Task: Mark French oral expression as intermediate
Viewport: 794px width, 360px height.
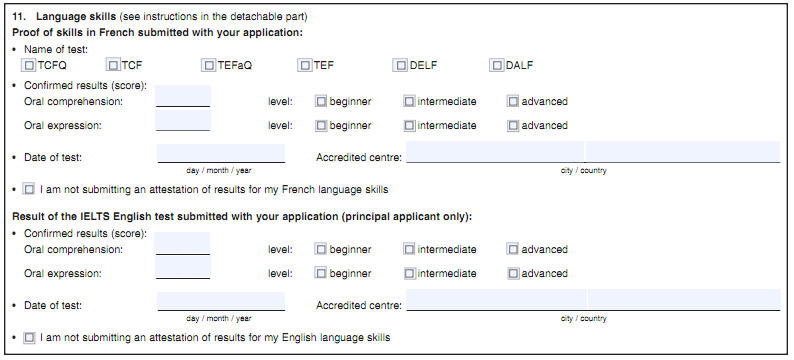Action: point(409,125)
